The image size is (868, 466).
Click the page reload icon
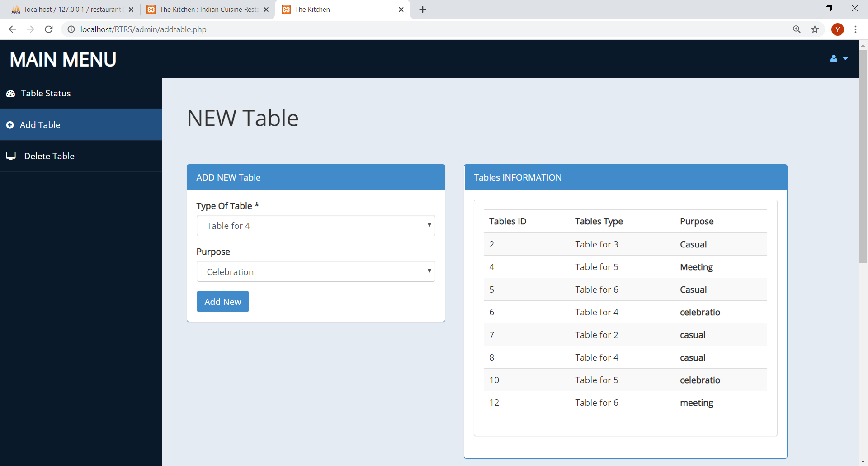point(48,29)
